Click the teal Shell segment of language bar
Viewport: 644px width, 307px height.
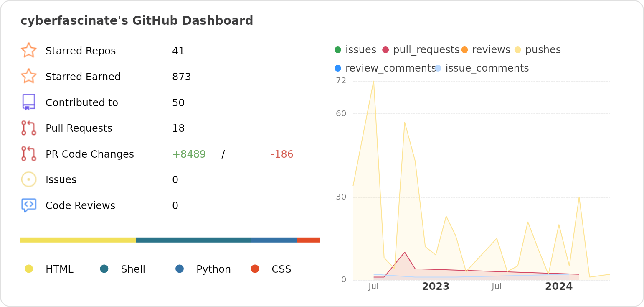193,240
